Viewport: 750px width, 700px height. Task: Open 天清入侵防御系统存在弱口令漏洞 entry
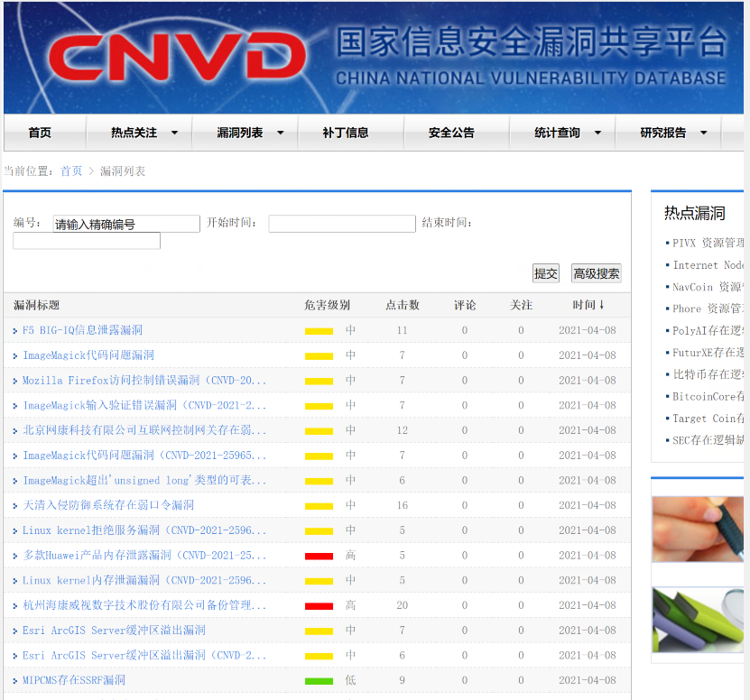[108, 505]
